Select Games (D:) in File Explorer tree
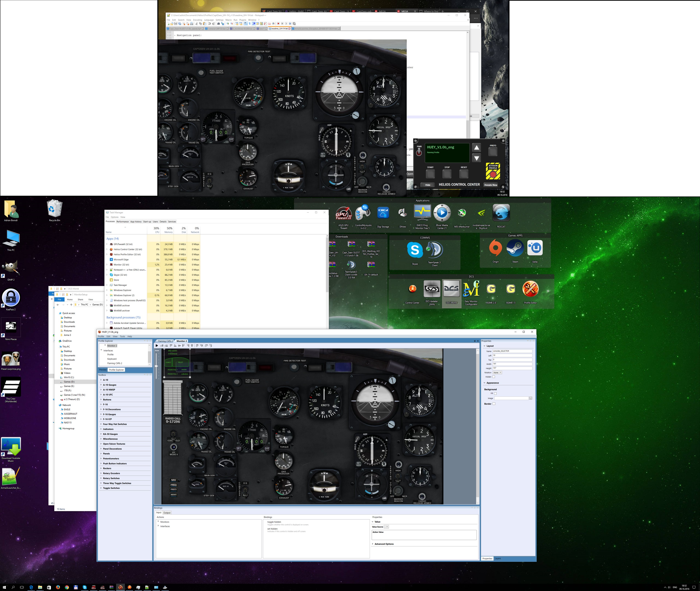 [x=69, y=382]
